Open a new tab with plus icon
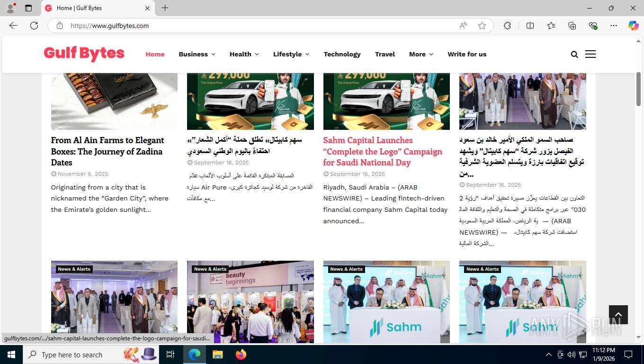Image resolution: width=644 pixels, height=364 pixels. click(x=165, y=8)
